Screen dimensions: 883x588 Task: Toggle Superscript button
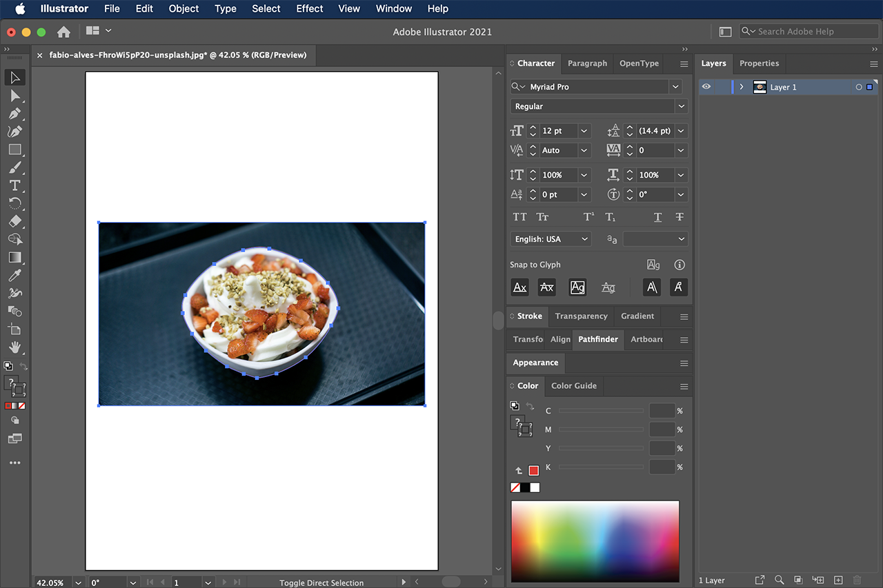pos(588,217)
